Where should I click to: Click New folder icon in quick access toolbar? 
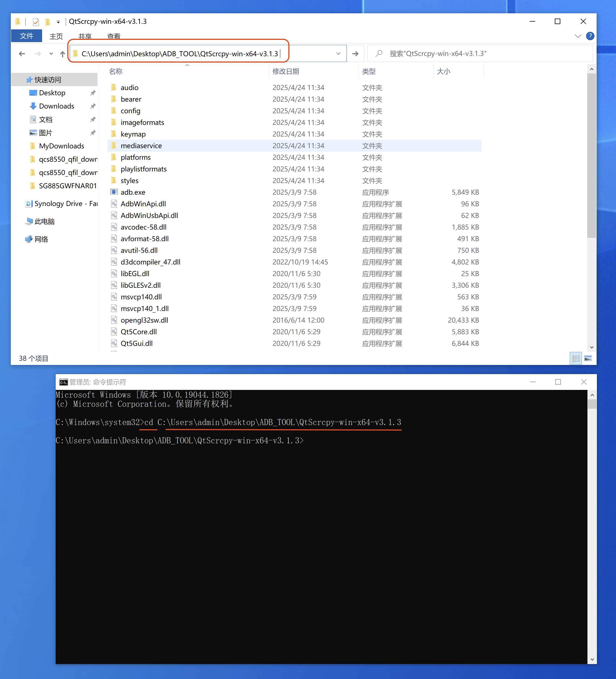[47, 22]
